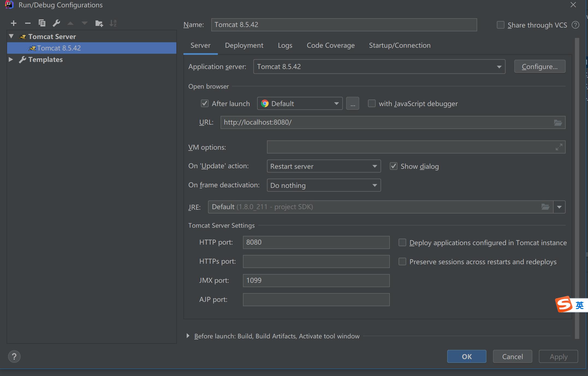Screen dimensions: 588x376
Task: Select the Templates tree item label
Action: click(45, 59)
